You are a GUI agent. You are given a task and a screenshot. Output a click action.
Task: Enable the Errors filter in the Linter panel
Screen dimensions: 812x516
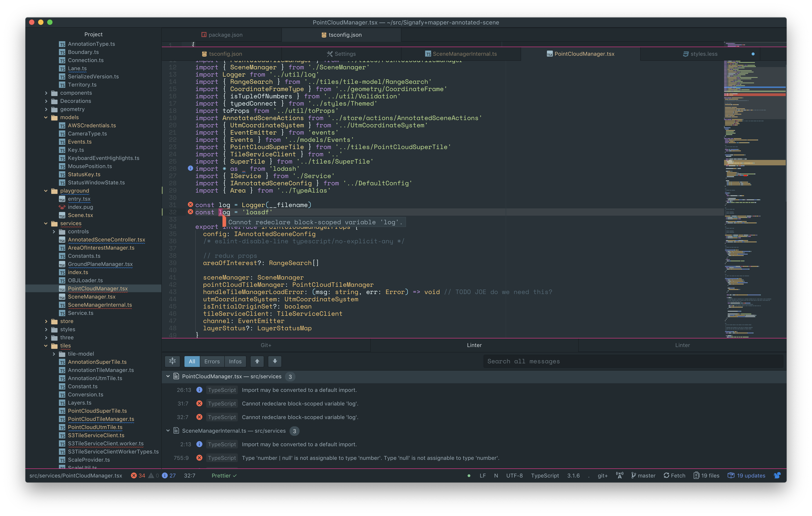click(212, 361)
